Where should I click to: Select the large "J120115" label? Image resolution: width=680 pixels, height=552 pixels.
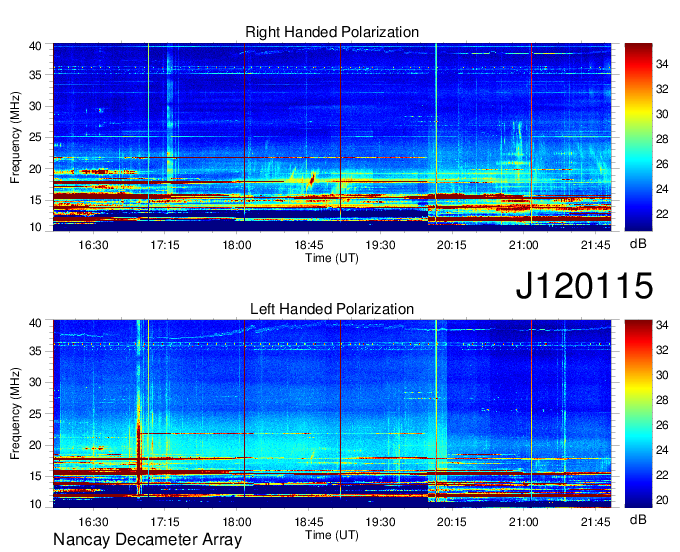pyautogui.click(x=584, y=286)
